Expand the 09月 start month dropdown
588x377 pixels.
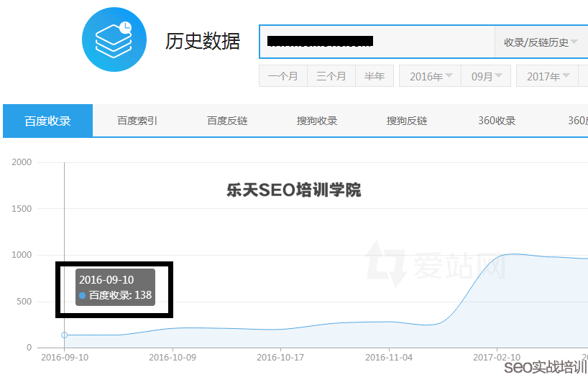click(486, 76)
